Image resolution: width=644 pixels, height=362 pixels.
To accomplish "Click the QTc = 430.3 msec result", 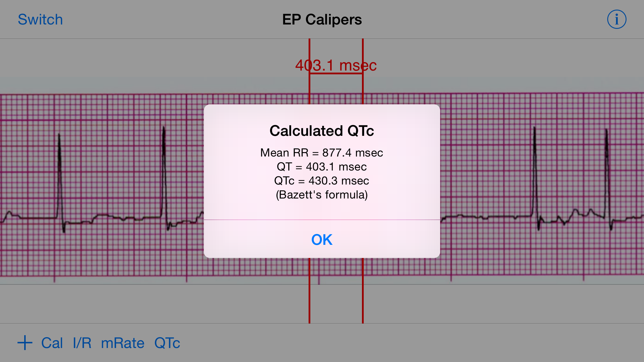I will (322, 181).
